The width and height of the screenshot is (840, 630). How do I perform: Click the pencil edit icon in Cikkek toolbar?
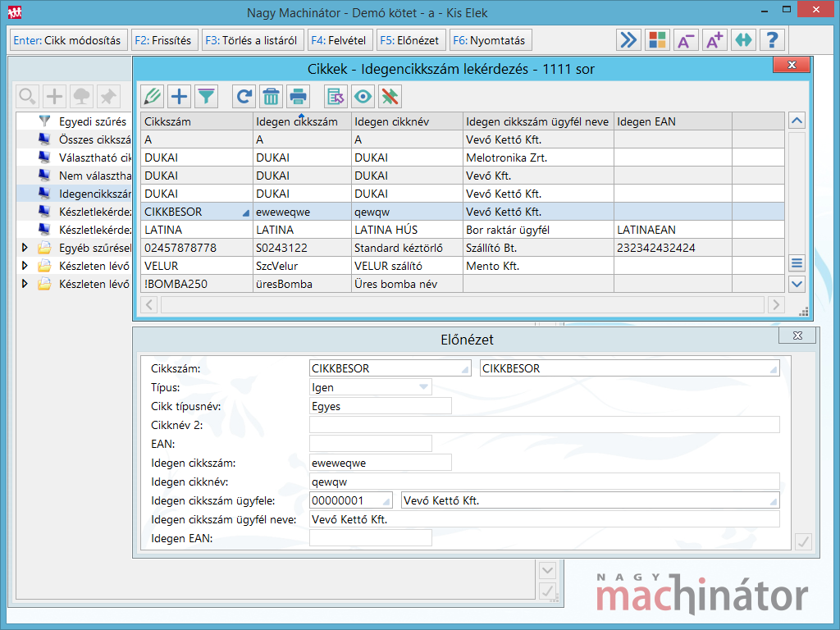point(152,97)
